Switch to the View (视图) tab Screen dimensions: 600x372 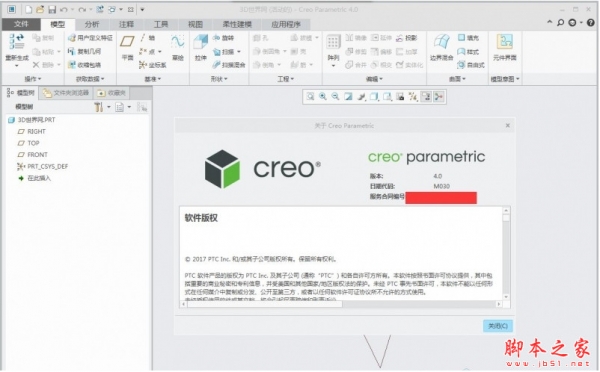[195, 24]
